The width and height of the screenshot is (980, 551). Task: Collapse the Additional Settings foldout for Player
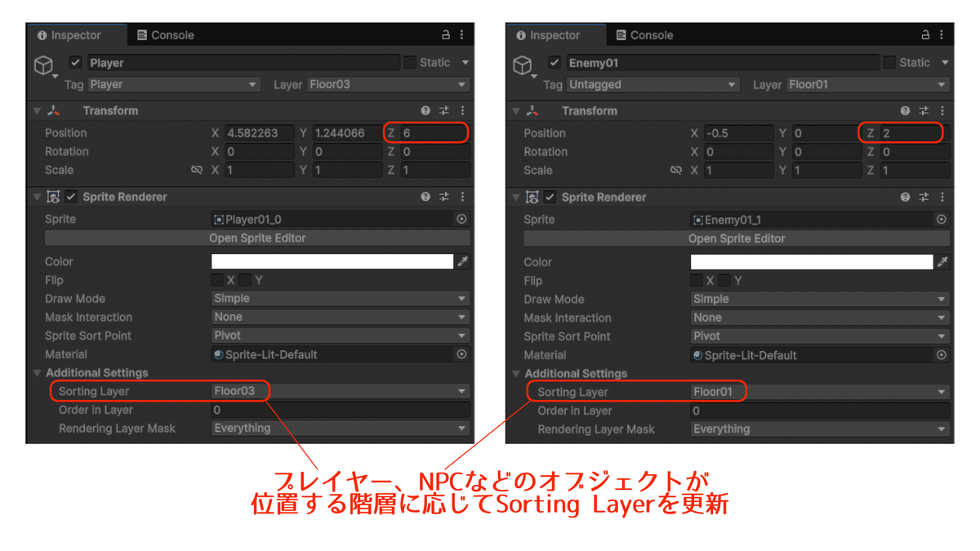37,372
